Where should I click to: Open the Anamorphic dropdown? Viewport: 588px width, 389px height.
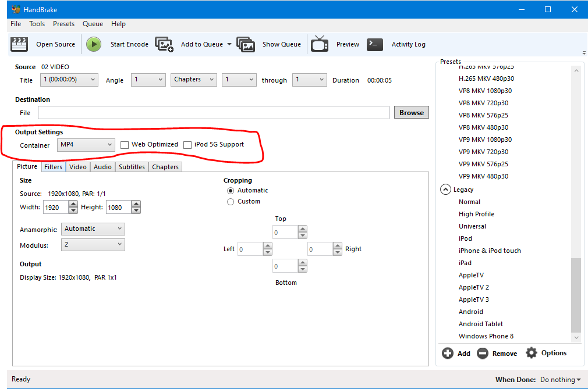(93, 229)
